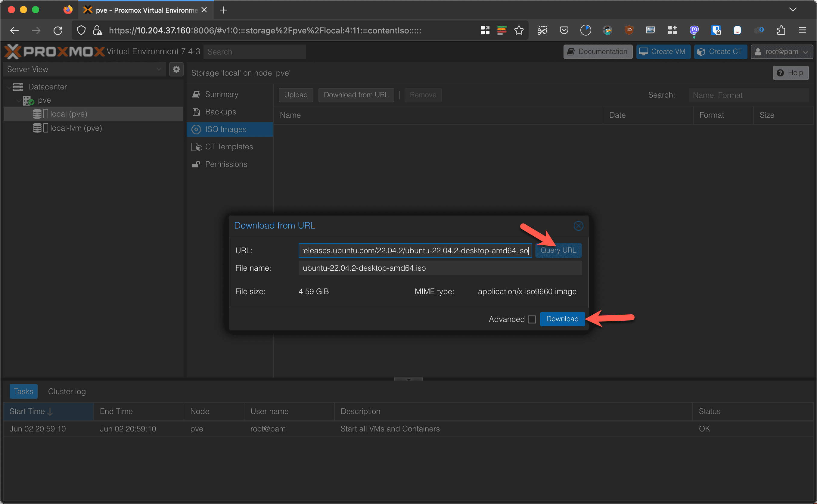The height and width of the screenshot is (504, 817).
Task: Click the QR grid icon in address bar
Action: (x=485, y=30)
